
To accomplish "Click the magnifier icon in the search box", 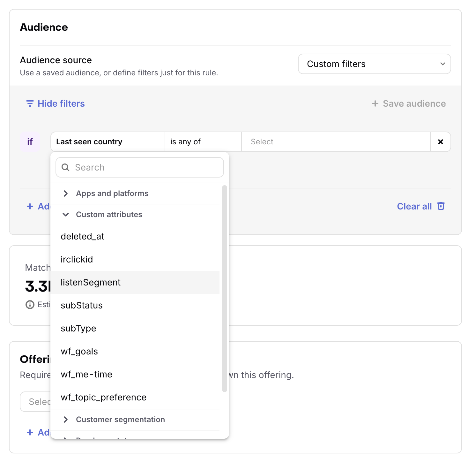I will [x=65, y=167].
